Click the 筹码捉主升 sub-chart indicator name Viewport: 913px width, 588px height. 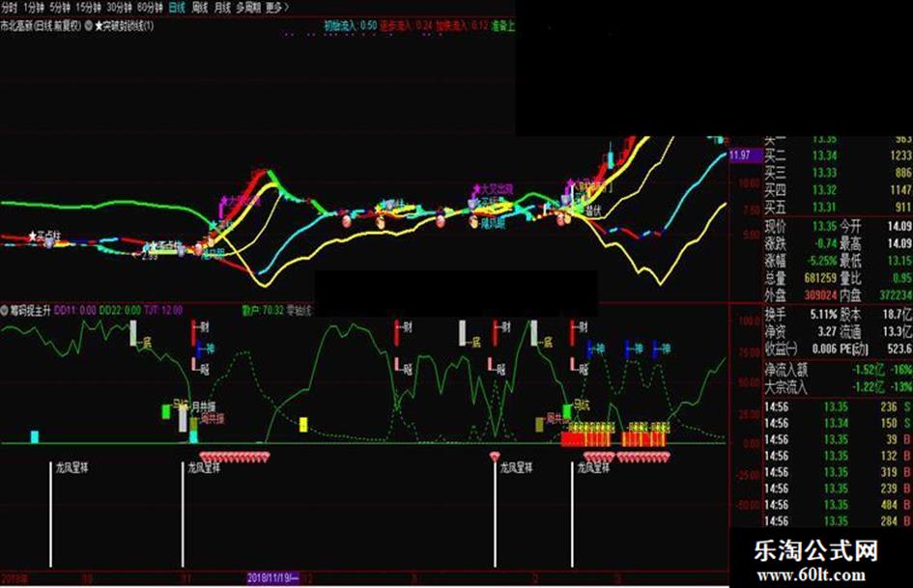click(x=30, y=310)
